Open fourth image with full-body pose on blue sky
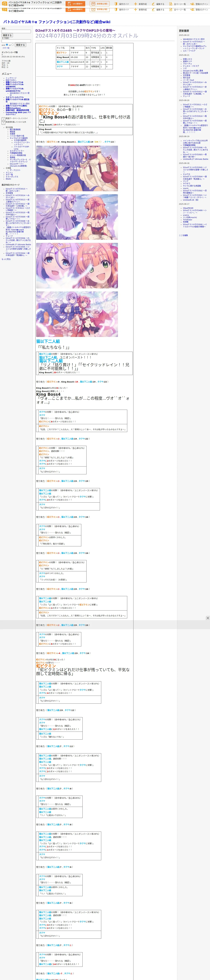210x980 pixels. 77,314
